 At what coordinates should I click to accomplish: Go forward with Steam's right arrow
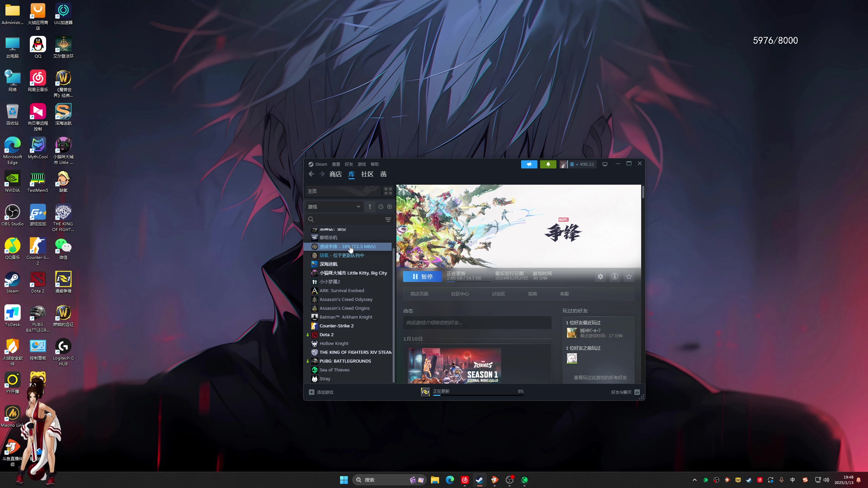click(x=322, y=174)
